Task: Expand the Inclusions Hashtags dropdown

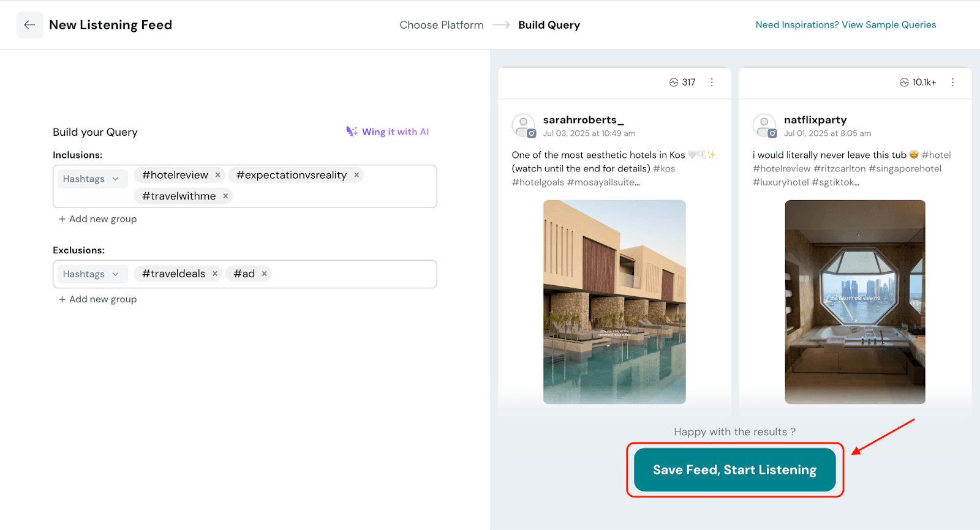Action: 92,179
